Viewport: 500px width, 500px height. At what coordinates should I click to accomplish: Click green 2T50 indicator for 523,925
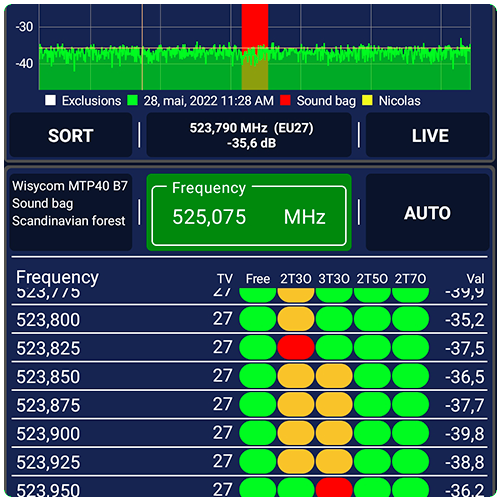click(x=372, y=462)
